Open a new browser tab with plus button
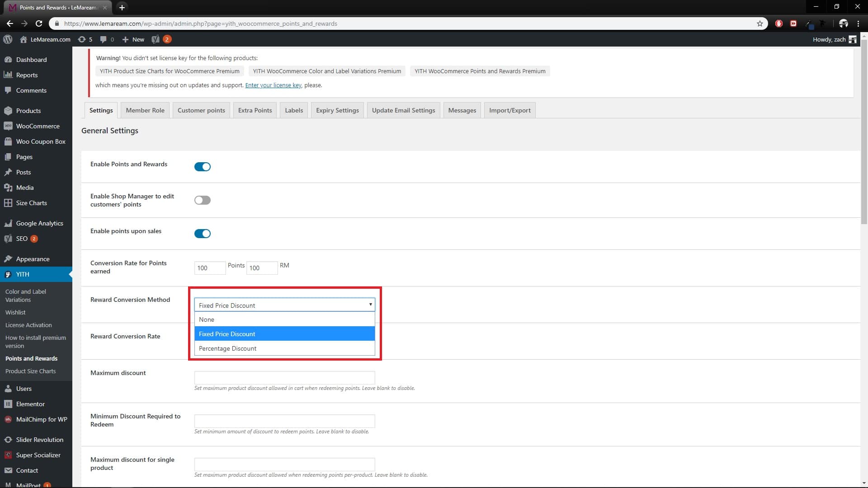The width and height of the screenshot is (868, 488). pyautogui.click(x=122, y=7)
